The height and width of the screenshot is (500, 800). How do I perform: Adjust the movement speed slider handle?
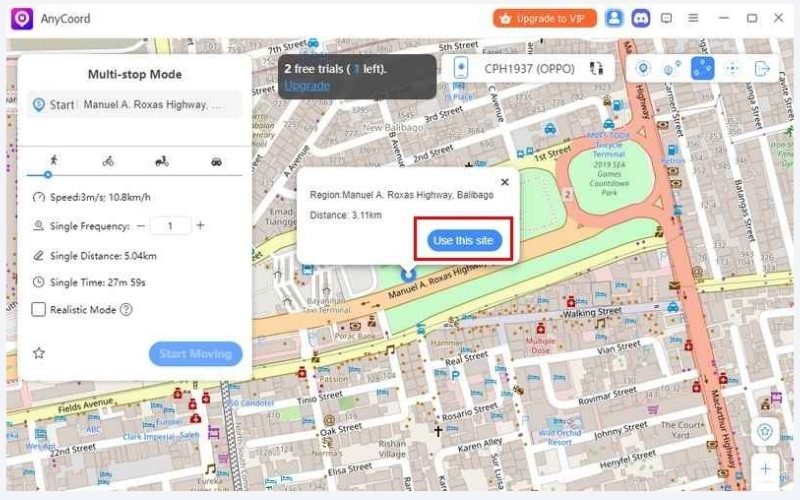click(47, 176)
